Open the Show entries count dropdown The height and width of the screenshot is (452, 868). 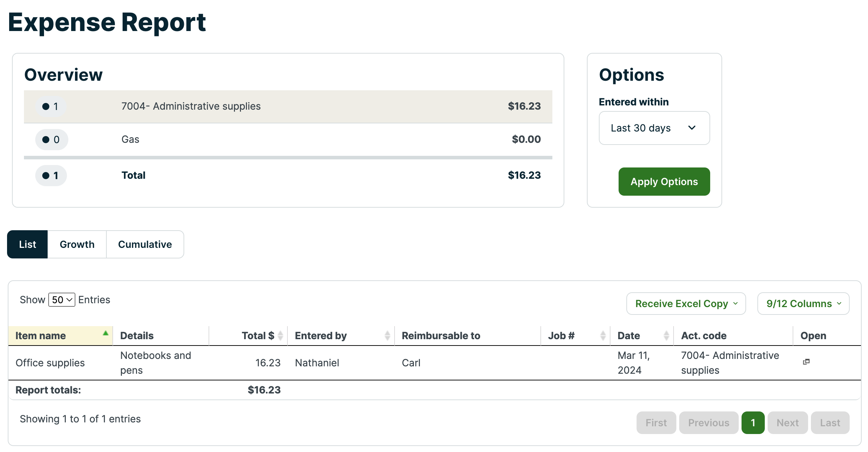click(x=61, y=299)
